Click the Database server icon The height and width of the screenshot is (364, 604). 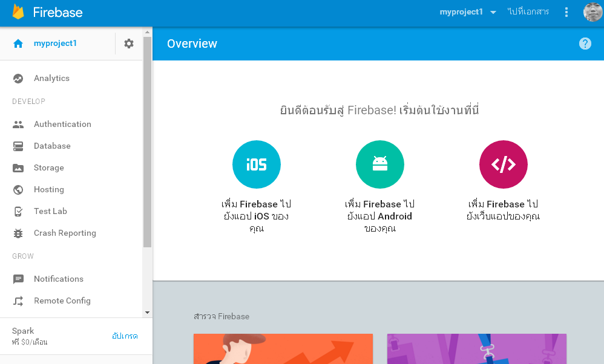point(18,146)
